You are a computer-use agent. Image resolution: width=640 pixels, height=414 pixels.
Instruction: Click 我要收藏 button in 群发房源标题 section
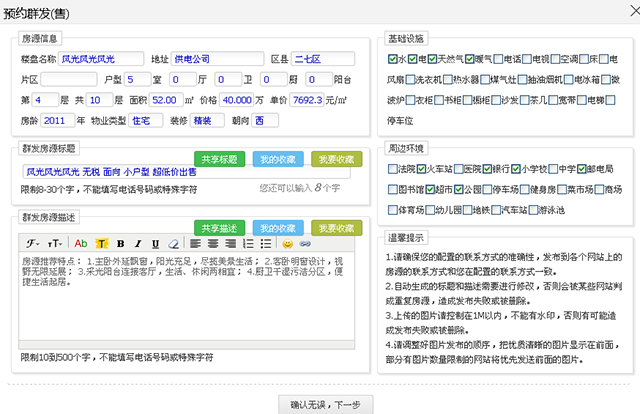(336, 159)
